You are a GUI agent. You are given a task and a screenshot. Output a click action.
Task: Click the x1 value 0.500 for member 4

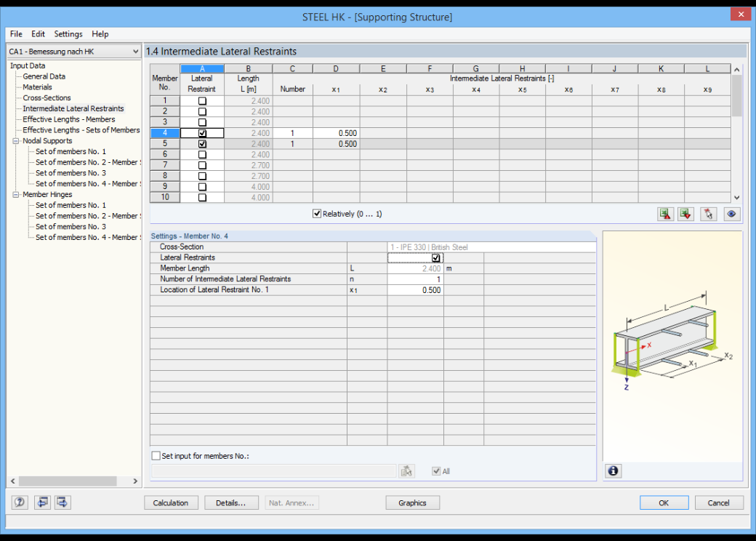tap(336, 133)
